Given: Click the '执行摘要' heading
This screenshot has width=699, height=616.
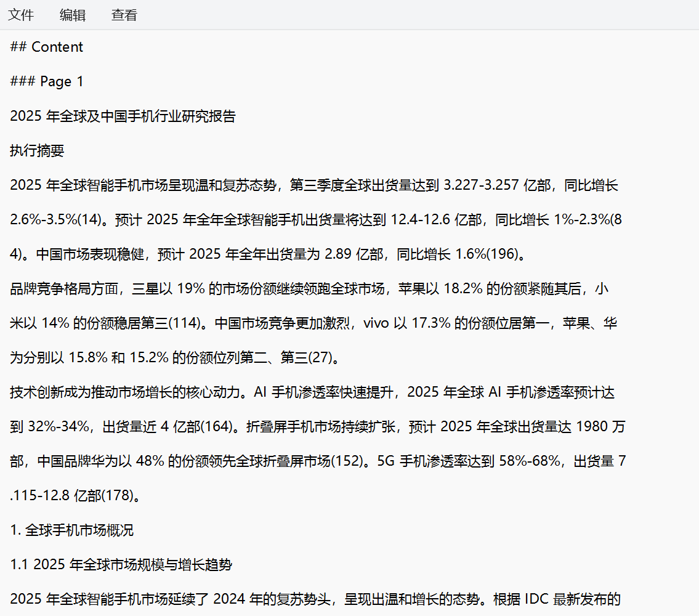Looking at the screenshot, I should click(x=37, y=150).
